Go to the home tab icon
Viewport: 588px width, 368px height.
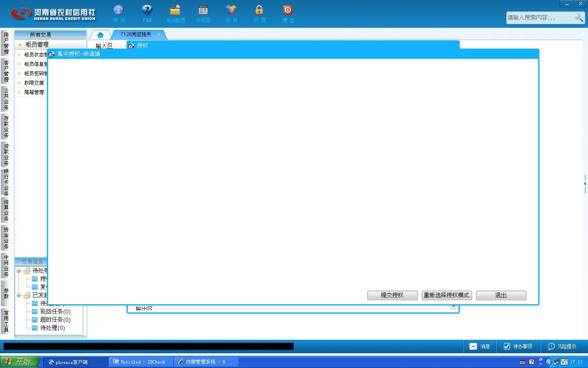point(100,35)
